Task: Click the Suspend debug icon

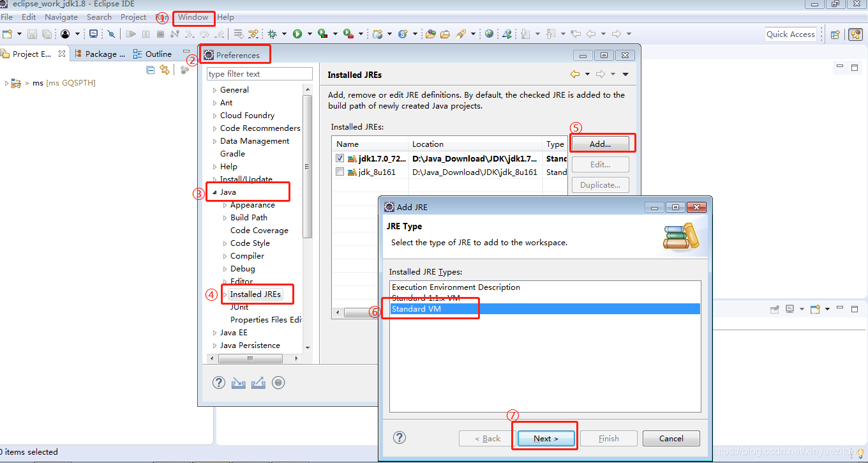Action: point(146,34)
